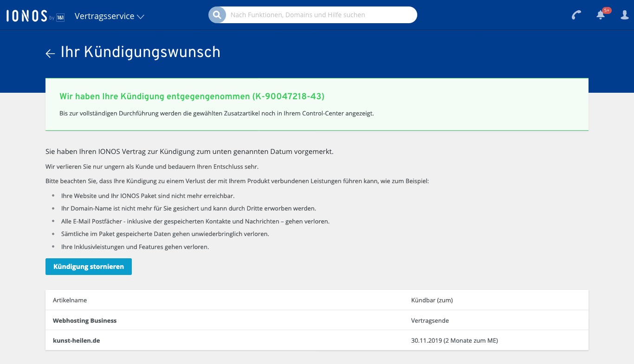Click the Vertragsende cell

[x=430, y=320]
